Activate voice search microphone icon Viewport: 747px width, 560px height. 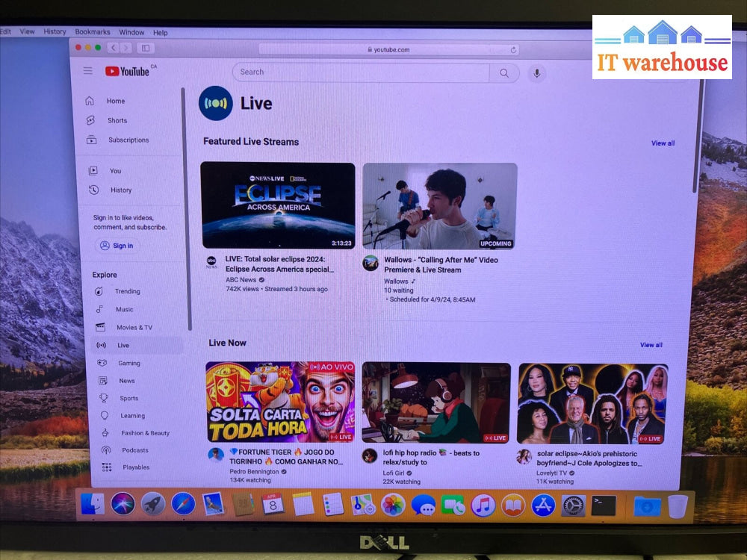[536, 72]
